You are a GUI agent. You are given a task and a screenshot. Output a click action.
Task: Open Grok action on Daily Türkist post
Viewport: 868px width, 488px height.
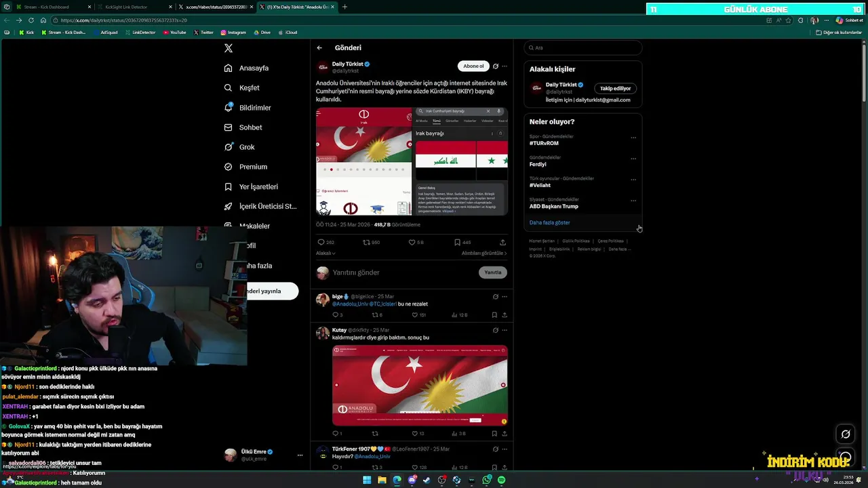[x=496, y=66]
